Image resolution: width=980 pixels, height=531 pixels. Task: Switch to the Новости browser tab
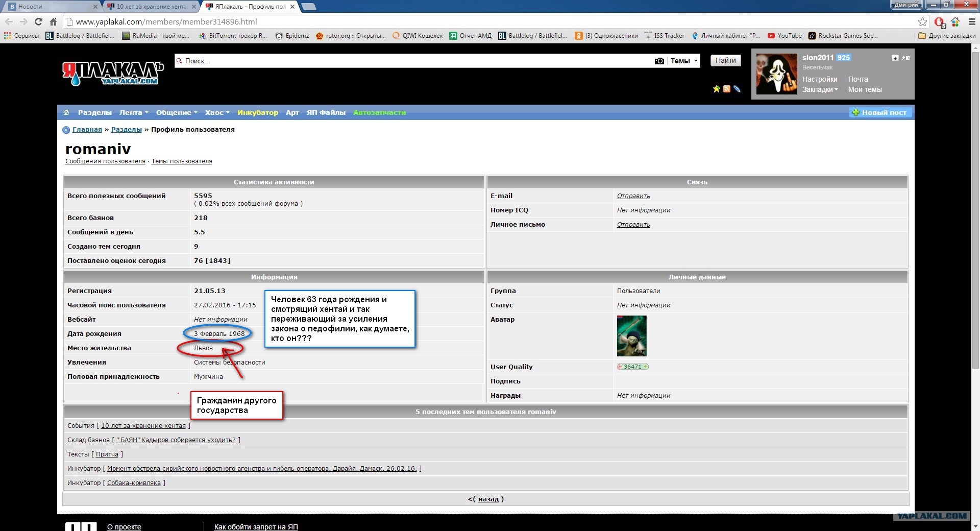51,7
